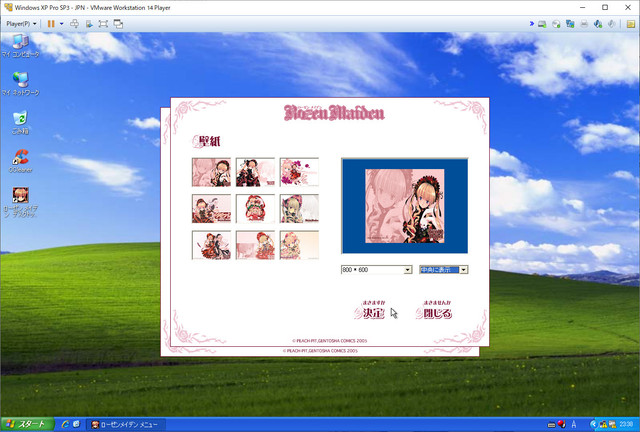Screen dimensions: 640x432
Task: Click the printer device icon
Action: (584, 24)
